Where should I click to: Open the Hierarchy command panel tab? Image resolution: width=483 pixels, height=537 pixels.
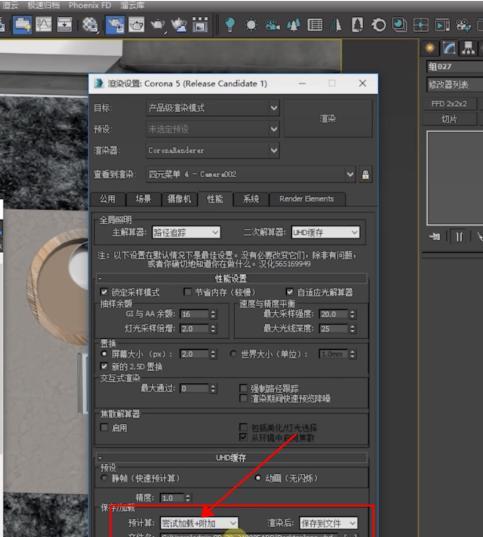point(468,48)
